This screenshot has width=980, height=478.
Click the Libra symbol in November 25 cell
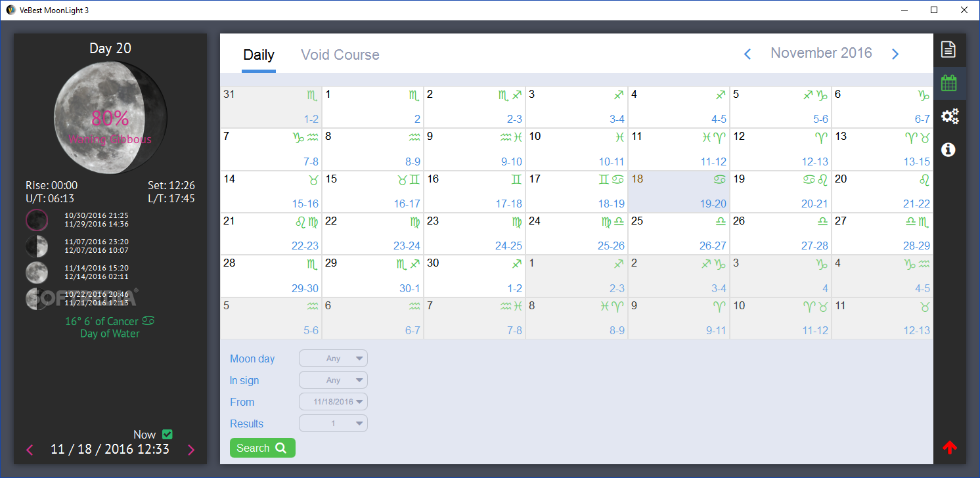pos(721,222)
